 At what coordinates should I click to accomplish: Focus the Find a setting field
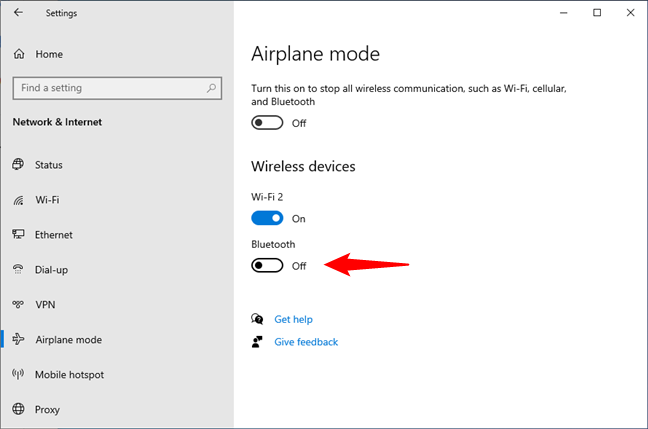pyautogui.click(x=117, y=88)
